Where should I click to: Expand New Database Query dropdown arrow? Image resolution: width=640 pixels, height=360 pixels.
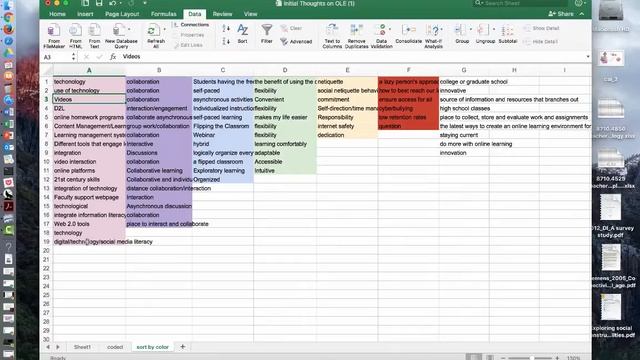(x=129, y=29)
